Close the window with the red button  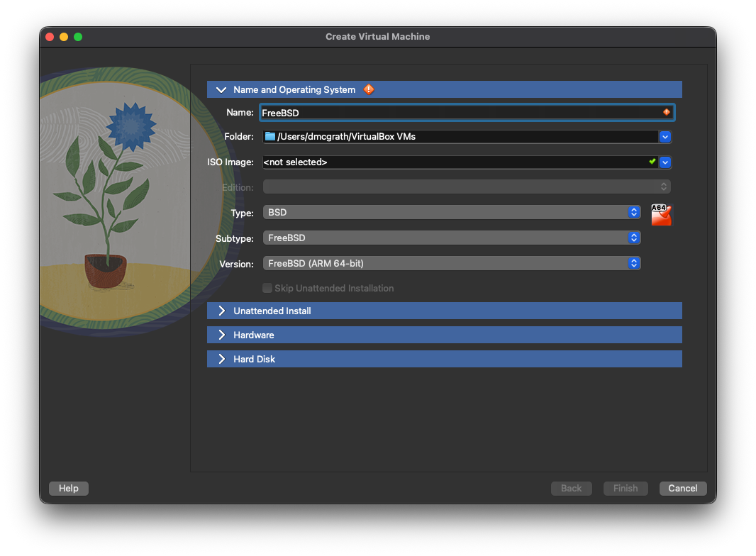pos(50,37)
